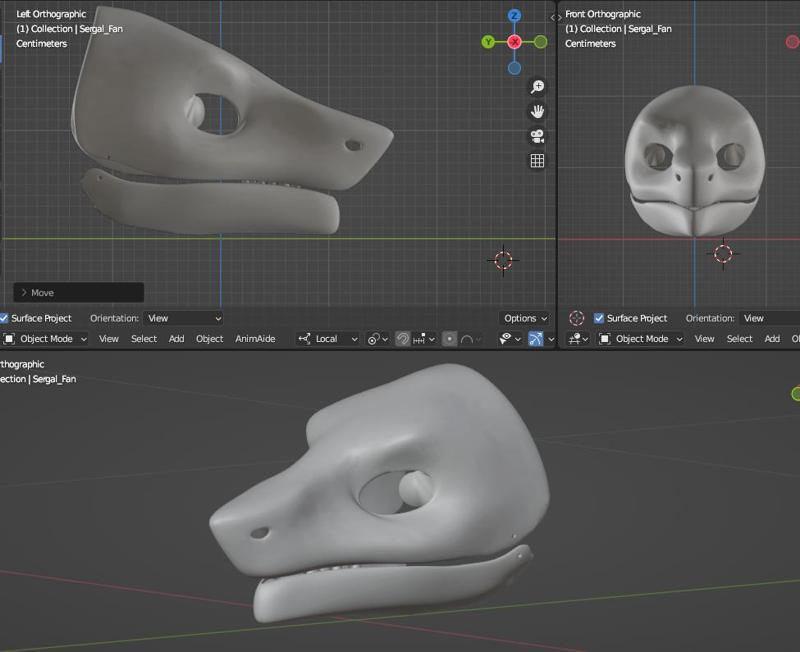Disable the Surface Project checkbox in left viewport
The width and height of the screenshot is (800, 652).
(8, 317)
